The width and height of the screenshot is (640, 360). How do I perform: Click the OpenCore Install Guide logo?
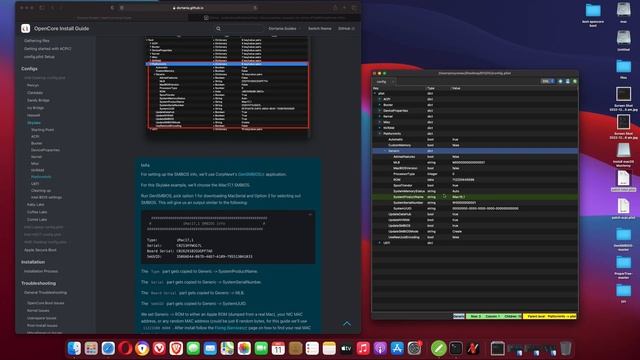(x=26, y=28)
